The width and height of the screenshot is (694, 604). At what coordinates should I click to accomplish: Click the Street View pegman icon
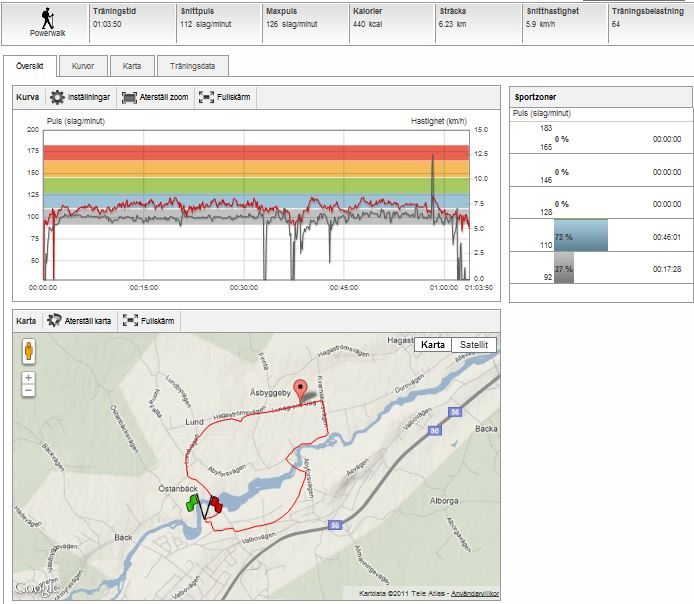click(x=29, y=352)
